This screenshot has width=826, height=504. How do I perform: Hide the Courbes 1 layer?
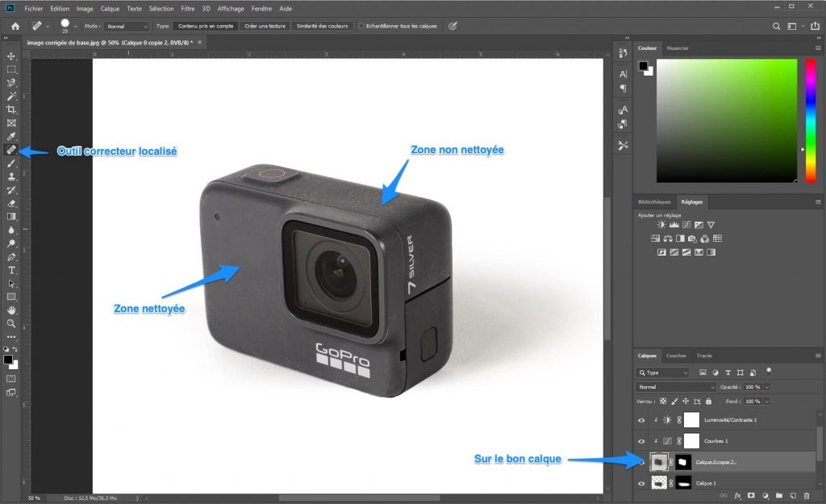[x=641, y=441]
